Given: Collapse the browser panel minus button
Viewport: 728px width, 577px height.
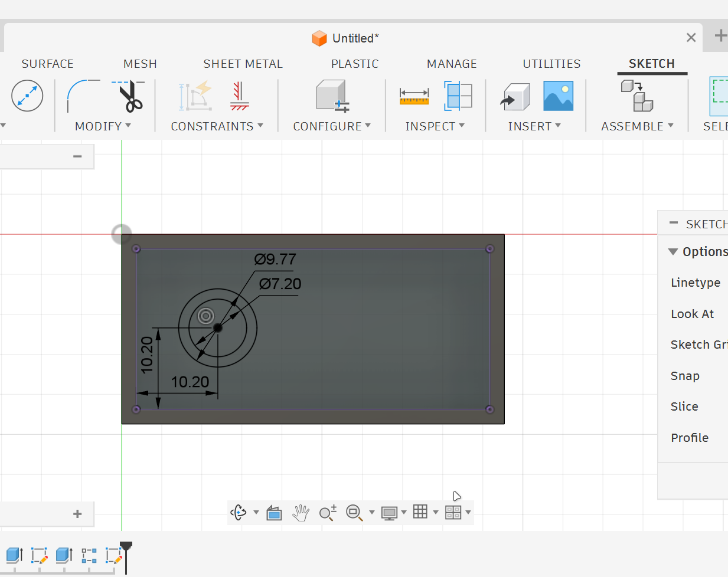Looking at the screenshot, I should click(x=77, y=156).
